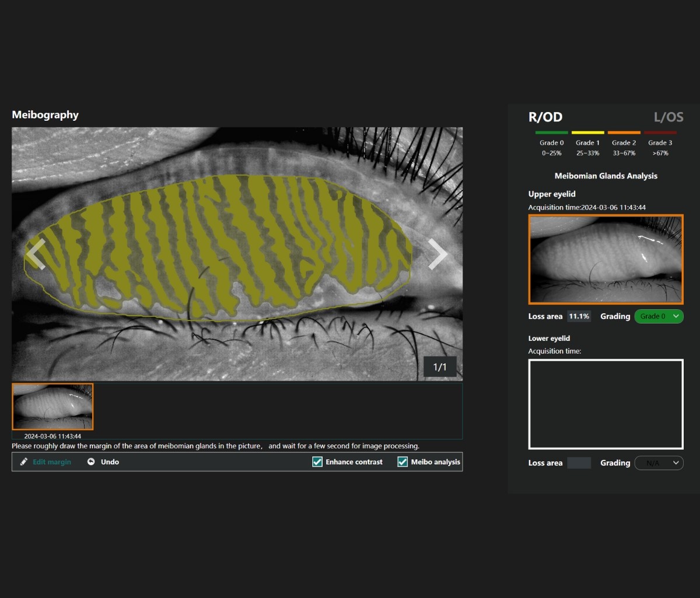The height and width of the screenshot is (598, 700).
Task: Switch to the R/OD eye tab
Action: [x=545, y=117]
